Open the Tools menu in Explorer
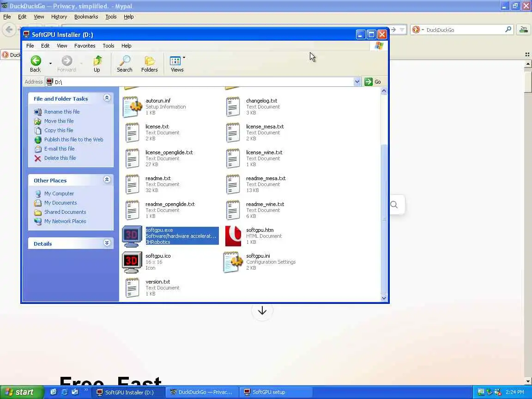The image size is (532, 399). click(x=108, y=46)
